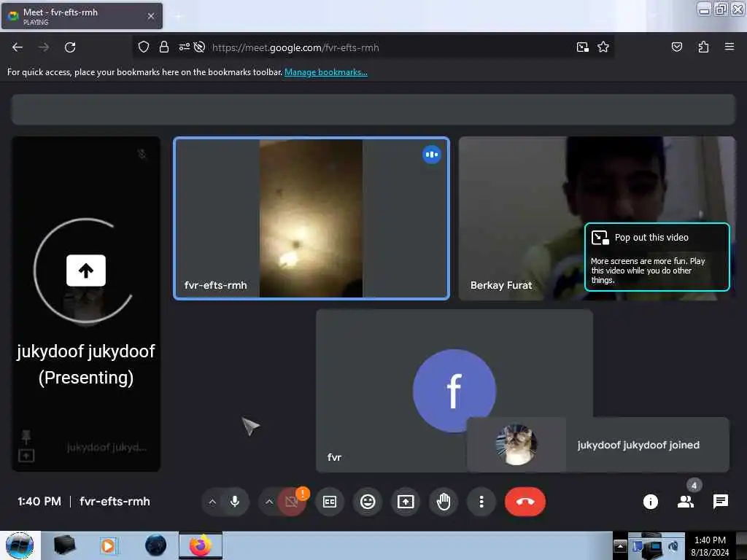This screenshot has height=560, width=747.
Task: Leave the call with the red hang-up button
Action: 525,502
